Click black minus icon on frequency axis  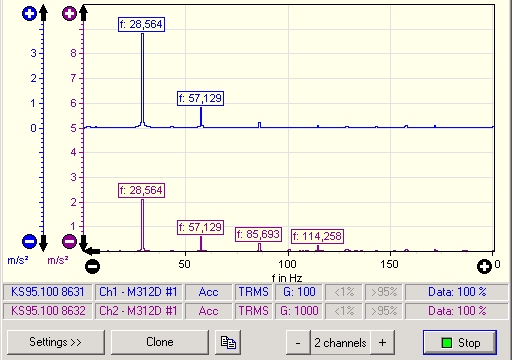(92, 266)
